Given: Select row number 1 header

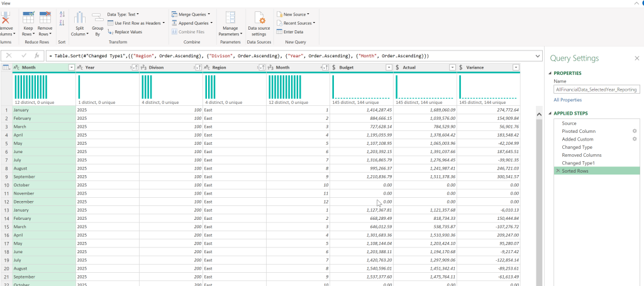Looking at the screenshot, I should [6, 110].
